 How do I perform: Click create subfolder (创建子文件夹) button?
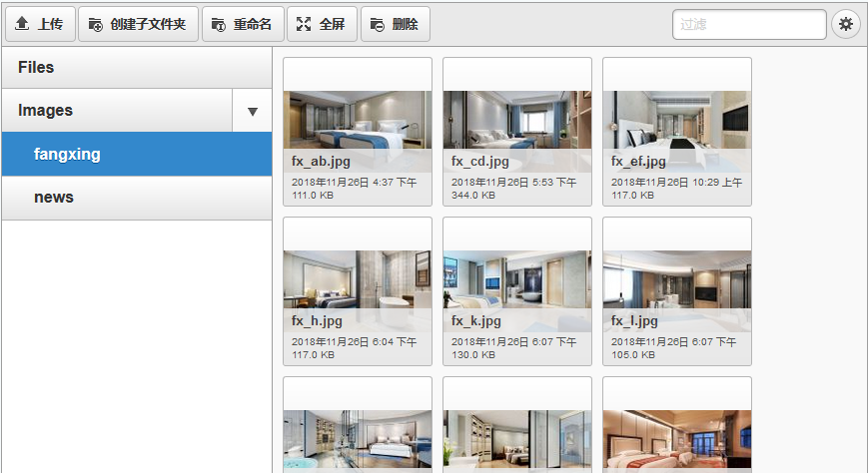tap(138, 24)
